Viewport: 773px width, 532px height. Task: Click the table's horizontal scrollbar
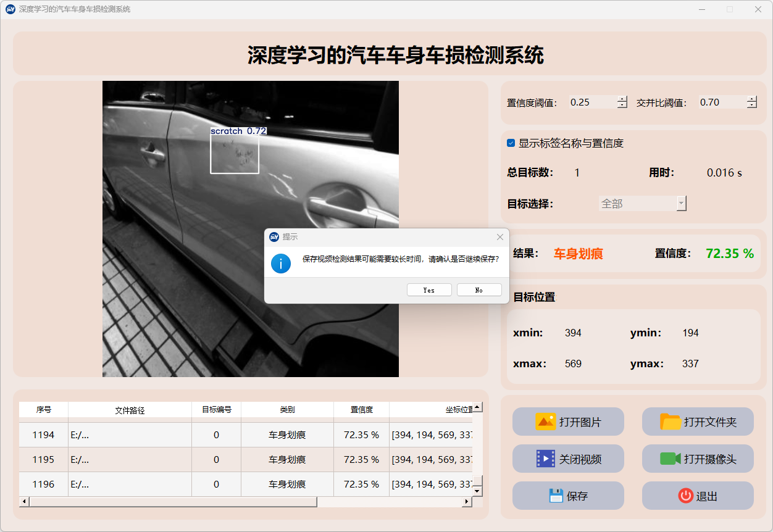[173, 502]
